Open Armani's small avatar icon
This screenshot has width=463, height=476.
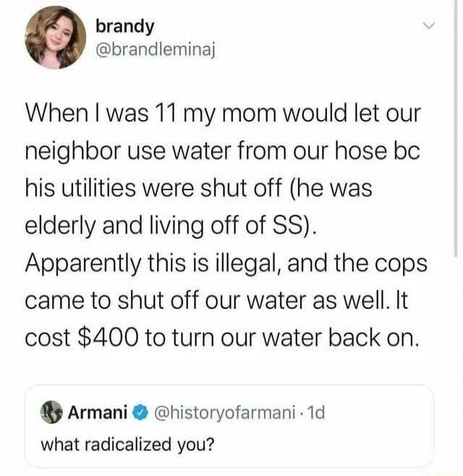click(51, 412)
